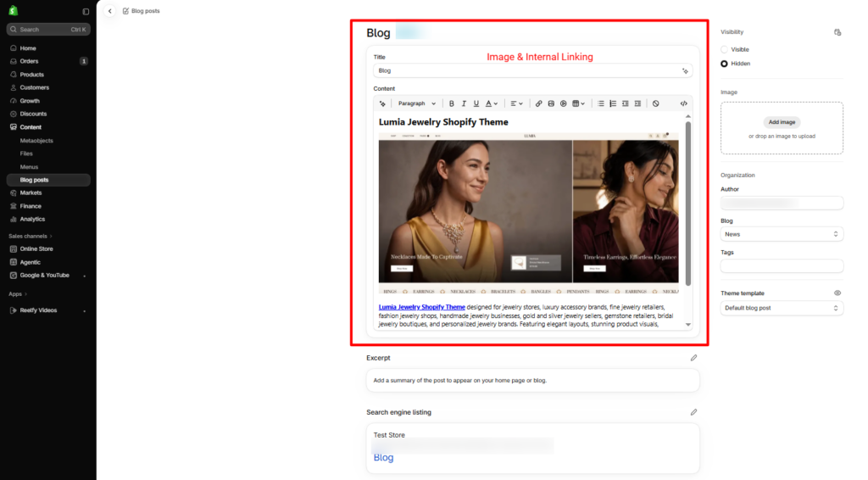Click the Tags input field

pyautogui.click(x=782, y=266)
